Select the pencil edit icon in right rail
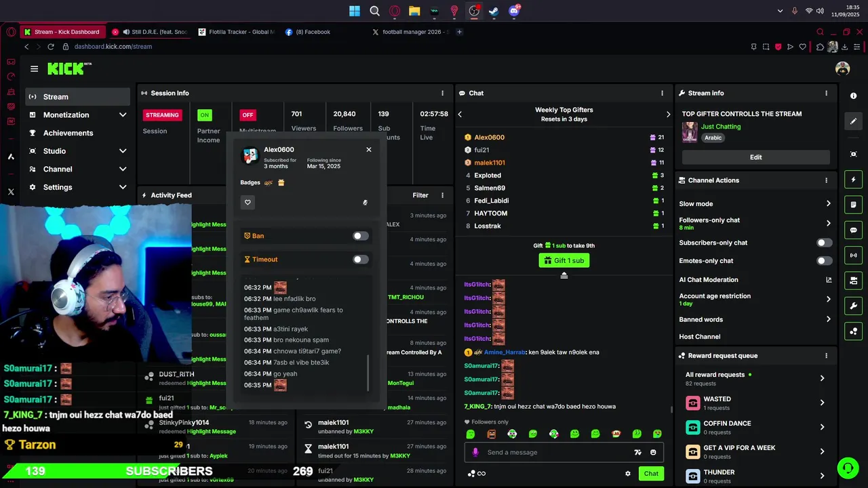868x488 pixels. coord(853,121)
